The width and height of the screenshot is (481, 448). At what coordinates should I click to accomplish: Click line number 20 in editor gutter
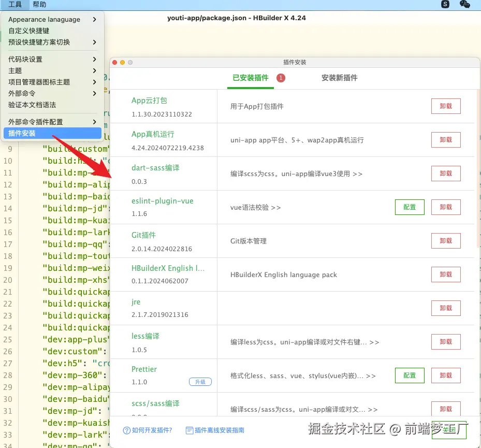[8, 280]
